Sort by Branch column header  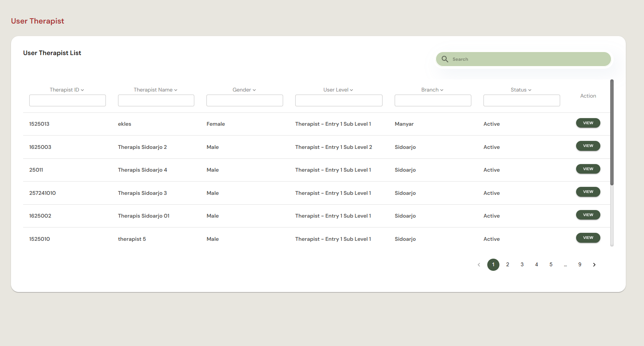[433, 90]
